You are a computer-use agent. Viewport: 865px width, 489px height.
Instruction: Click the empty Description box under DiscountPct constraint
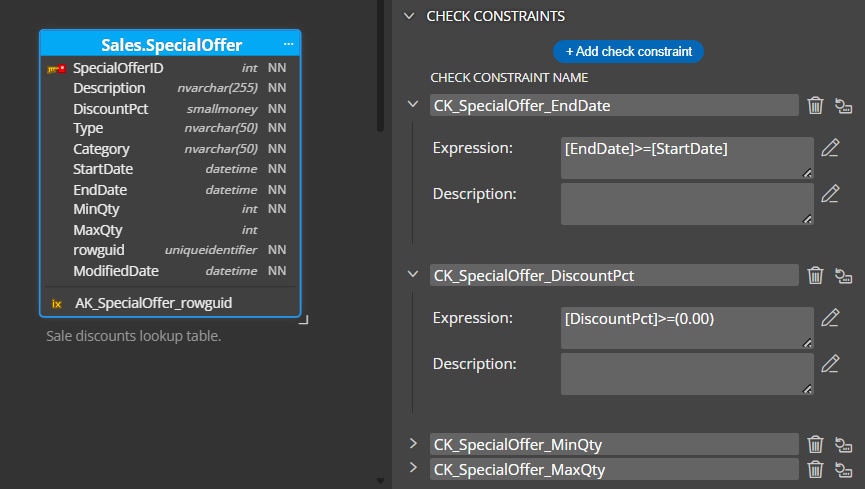point(687,374)
